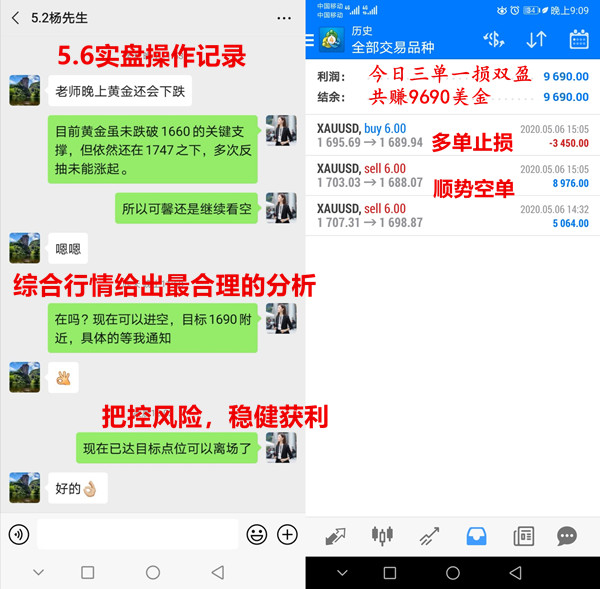Image resolution: width=600 pixels, height=589 pixels.
Task: Go back from the 5.2杨先生 chat
Action: tap(16, 18)
